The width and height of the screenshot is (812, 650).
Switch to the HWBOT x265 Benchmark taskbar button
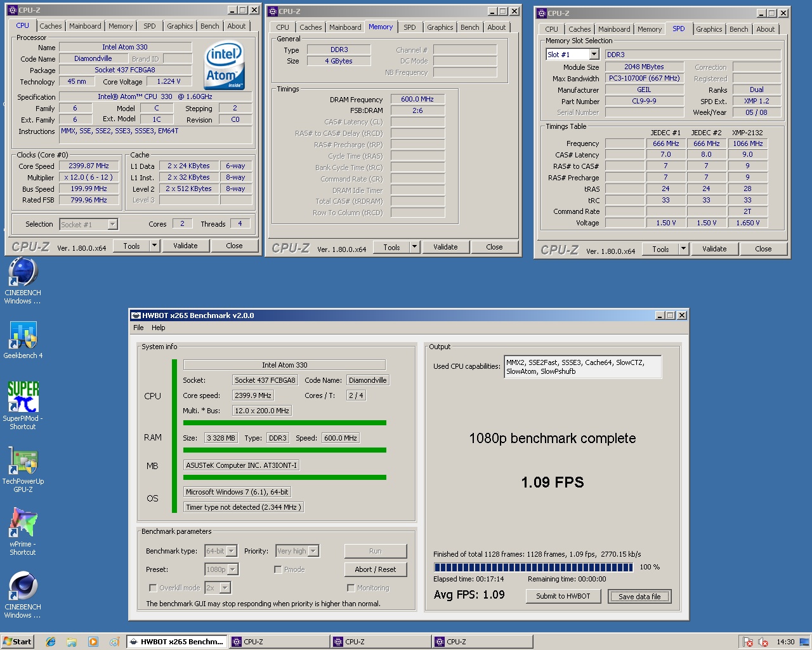[177, 642]
